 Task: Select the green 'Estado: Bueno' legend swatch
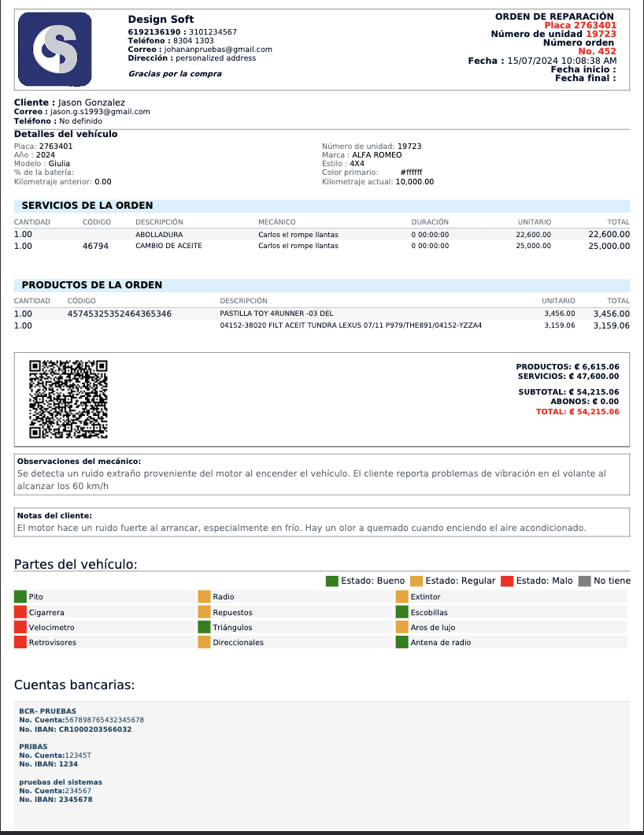[x=332, y=581]
